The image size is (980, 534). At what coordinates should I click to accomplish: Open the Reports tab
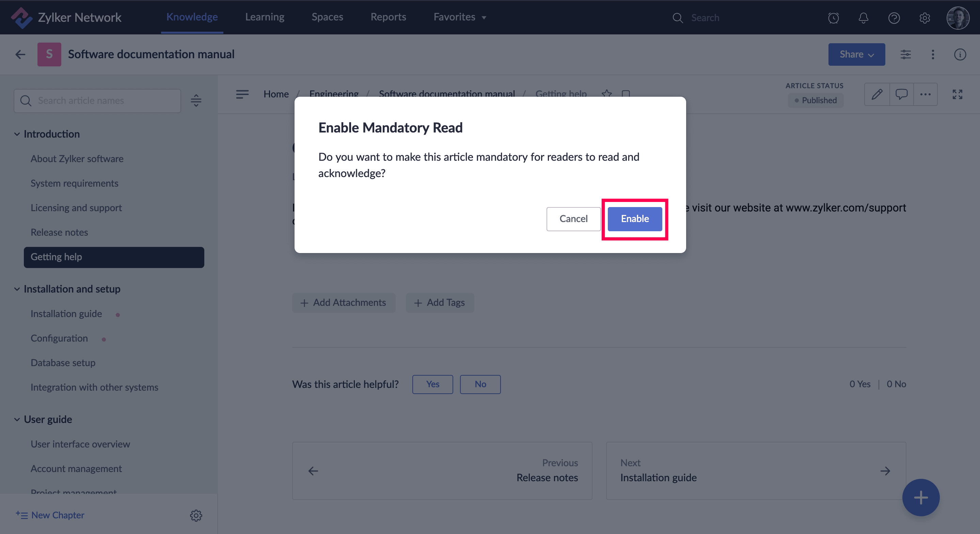coord(388,17)
